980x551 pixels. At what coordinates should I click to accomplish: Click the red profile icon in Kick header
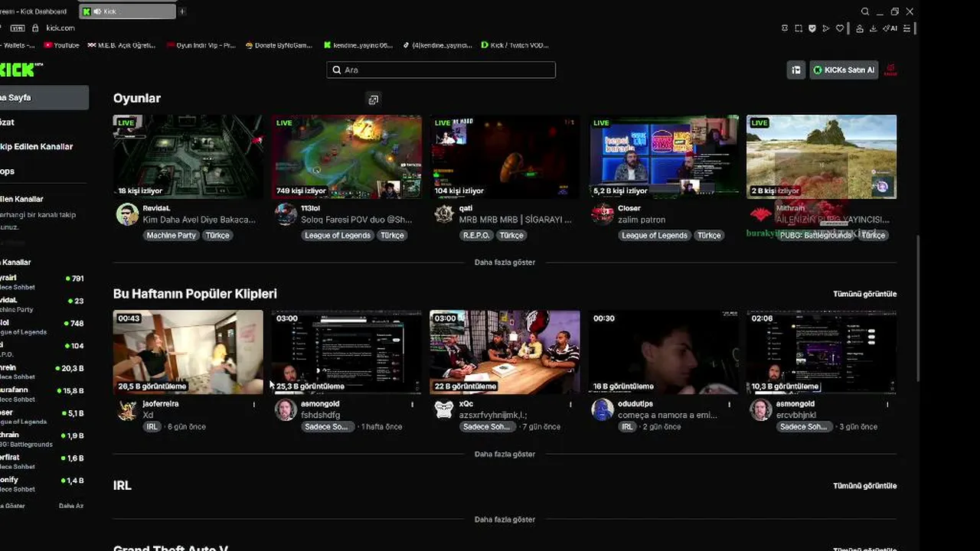click(x=890, y=70)
